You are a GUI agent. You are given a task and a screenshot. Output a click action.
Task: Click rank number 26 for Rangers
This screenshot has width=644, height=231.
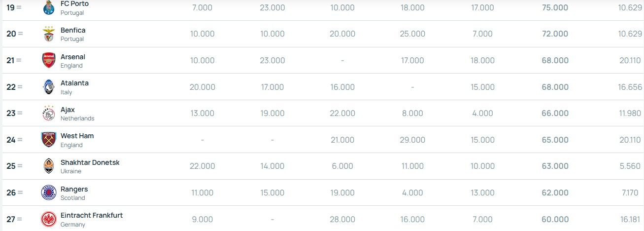click(x=11, y=192)
